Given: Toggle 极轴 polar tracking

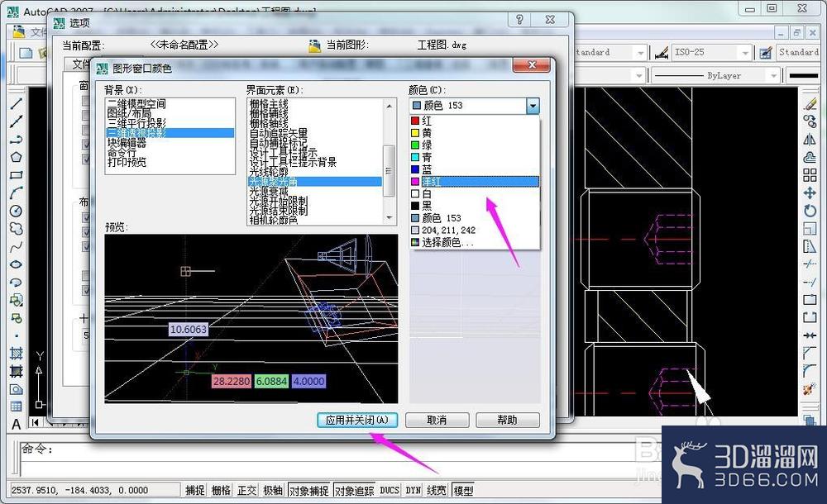Looking at the screenshot, I should [273, 490].
